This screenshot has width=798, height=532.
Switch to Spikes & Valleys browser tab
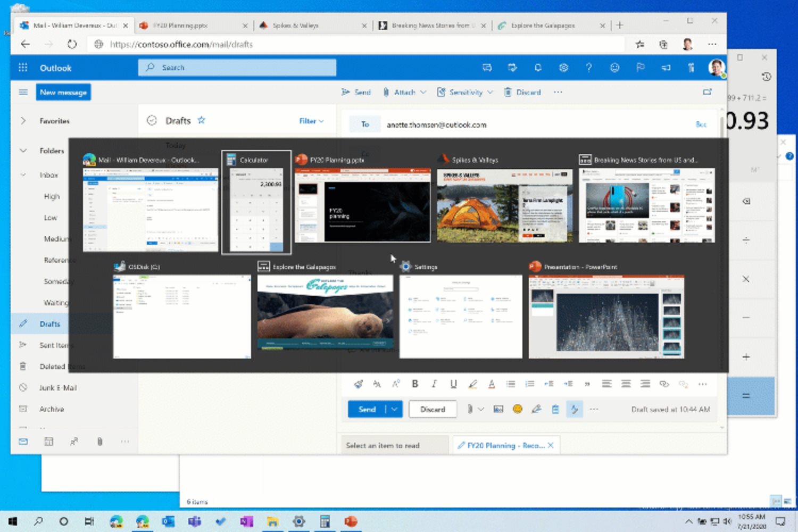coord(312,25)
